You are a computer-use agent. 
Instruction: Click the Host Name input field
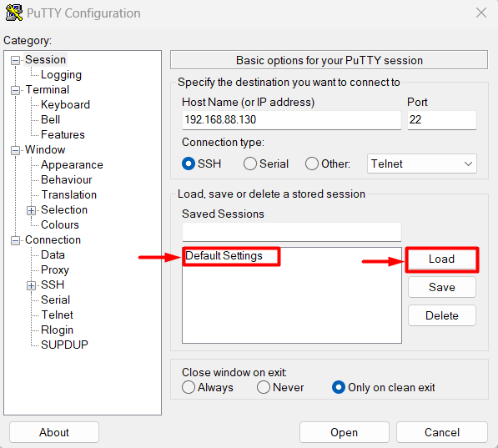[x=292, y=120]
